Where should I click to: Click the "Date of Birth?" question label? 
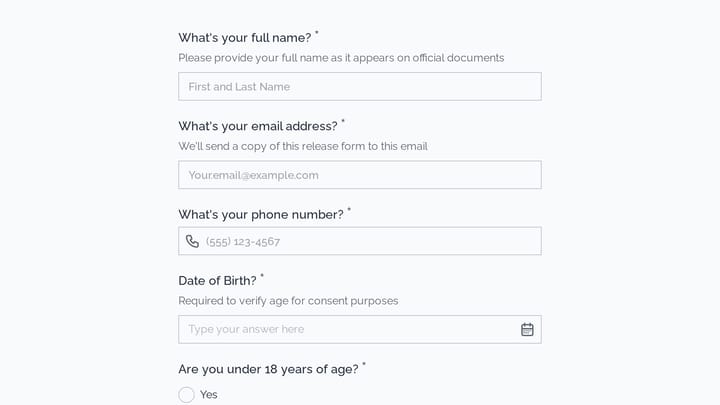click(217, 281)
